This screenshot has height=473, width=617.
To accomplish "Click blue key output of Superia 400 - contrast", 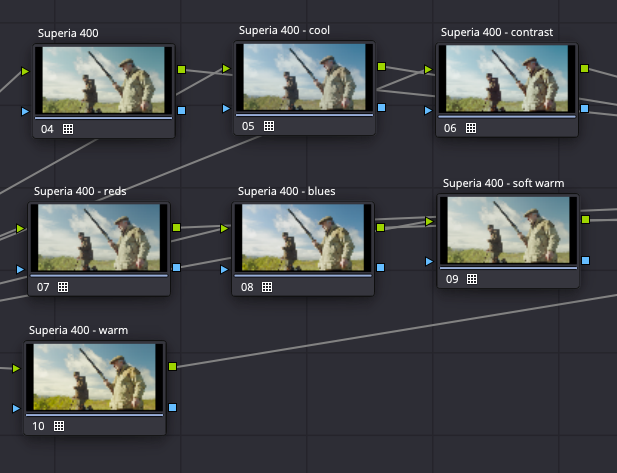I will click(585, 107).
